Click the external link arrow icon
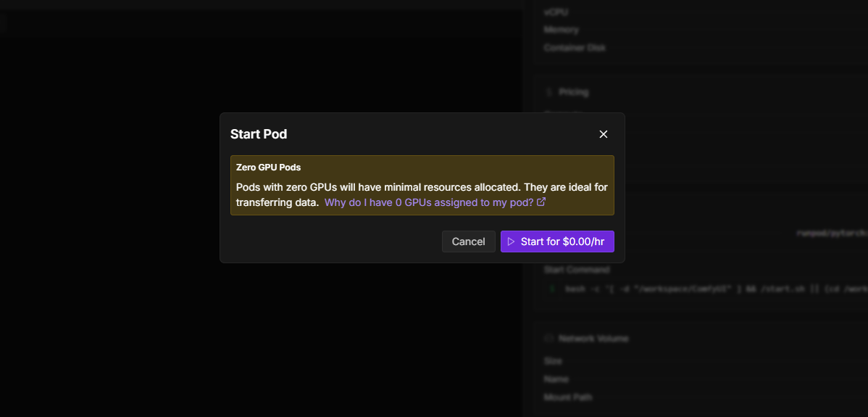 541,202
